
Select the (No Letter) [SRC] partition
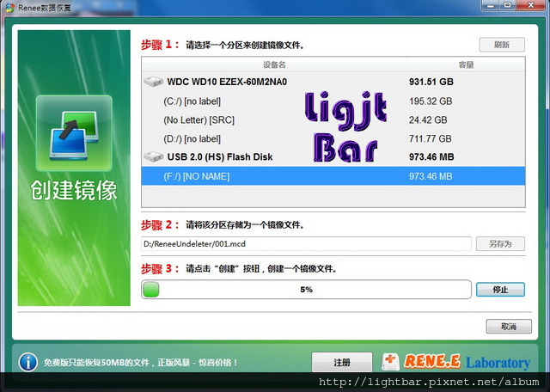coord(333,120)
